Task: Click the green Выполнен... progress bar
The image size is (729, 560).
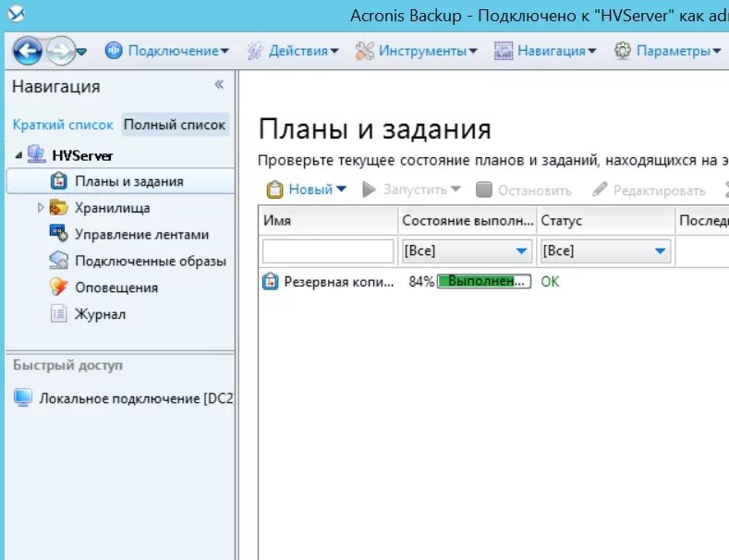Action: click(x=484, y=282)
